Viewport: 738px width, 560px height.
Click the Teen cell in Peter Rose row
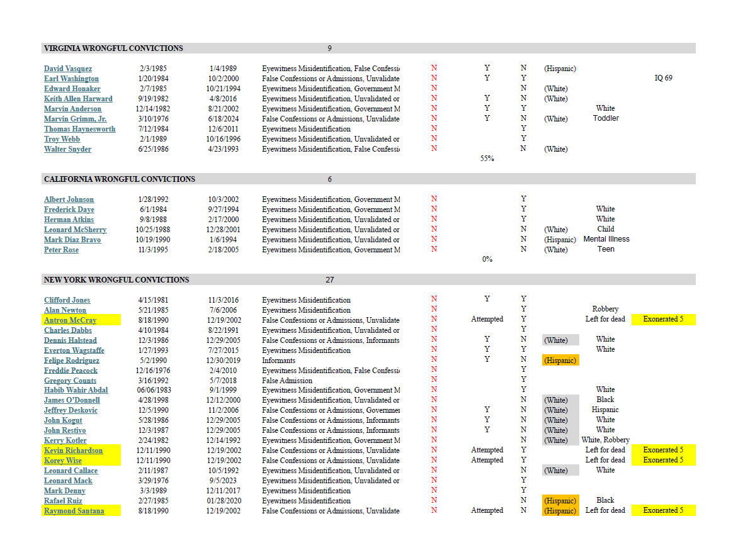tap(606, 249)
